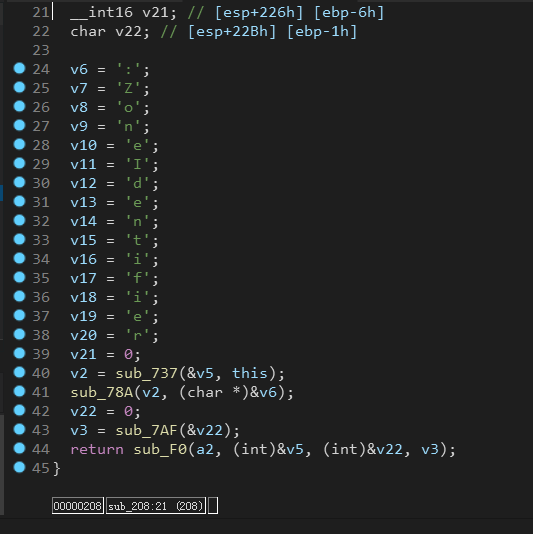
Task: Toggle breakpoint dot on line 44
Action: pyautogui.click(x=19, y=448)
